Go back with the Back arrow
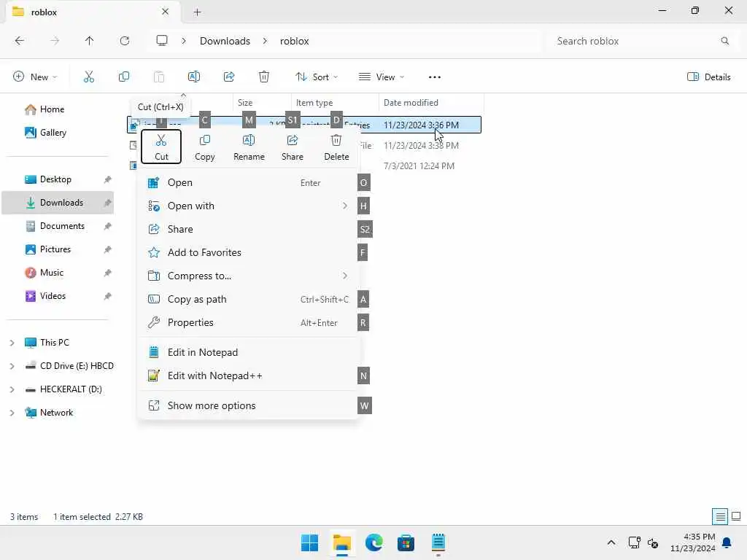Image resolution: width=747 pixels, height=560 pixels. [20, 41]
